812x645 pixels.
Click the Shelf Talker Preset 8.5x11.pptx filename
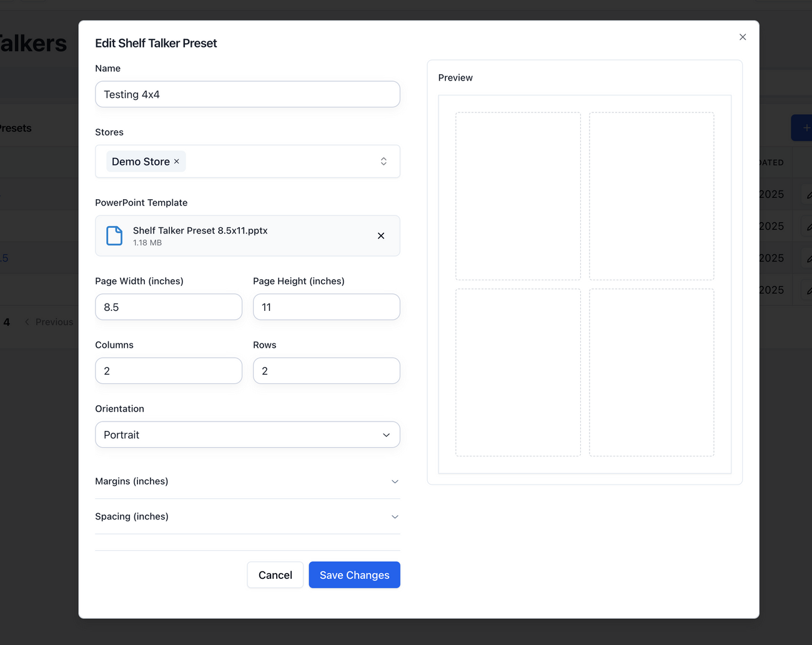pyautogui.click(x=200, y=230)
